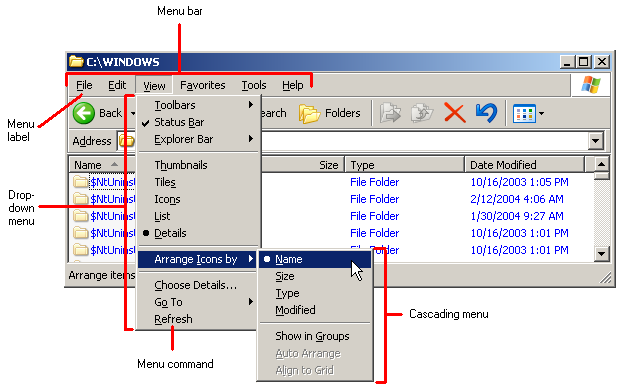Choose Icons view option

198,199
